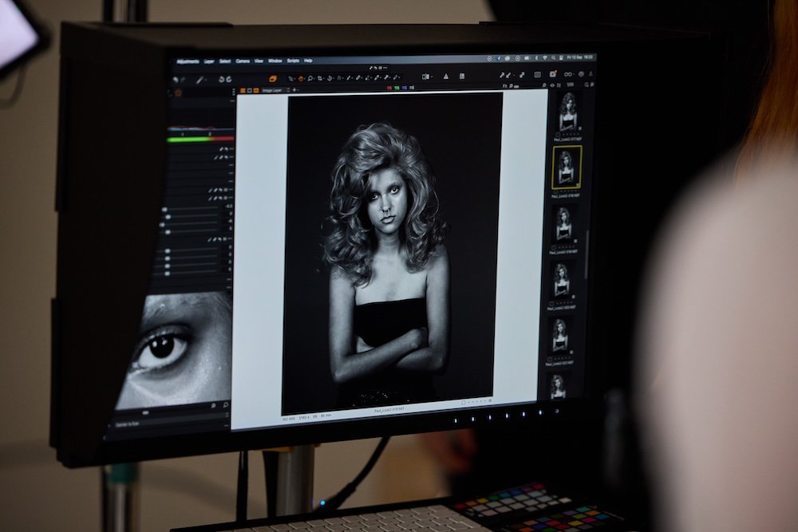Viewport: 798px width, 532px height.
Task: Toggle the exposure warning overlay triangle
Action: pos(446,76)
